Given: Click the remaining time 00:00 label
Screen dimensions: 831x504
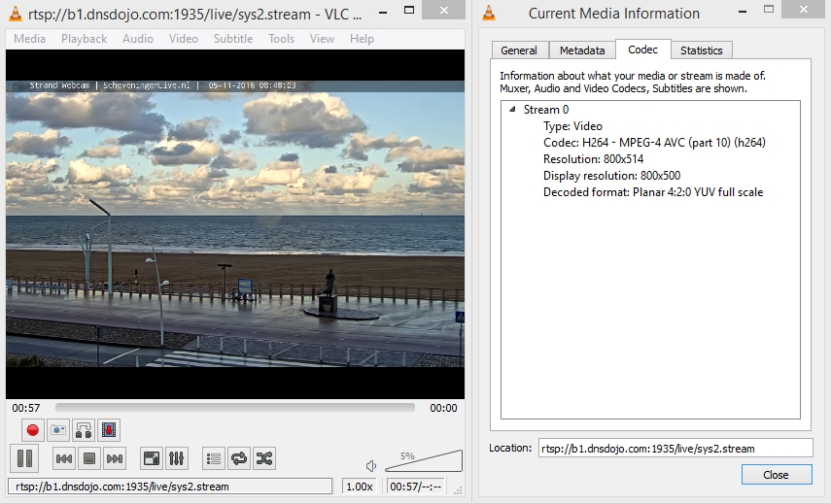Looking at the screenshot, I should click(x=443, y=408).
